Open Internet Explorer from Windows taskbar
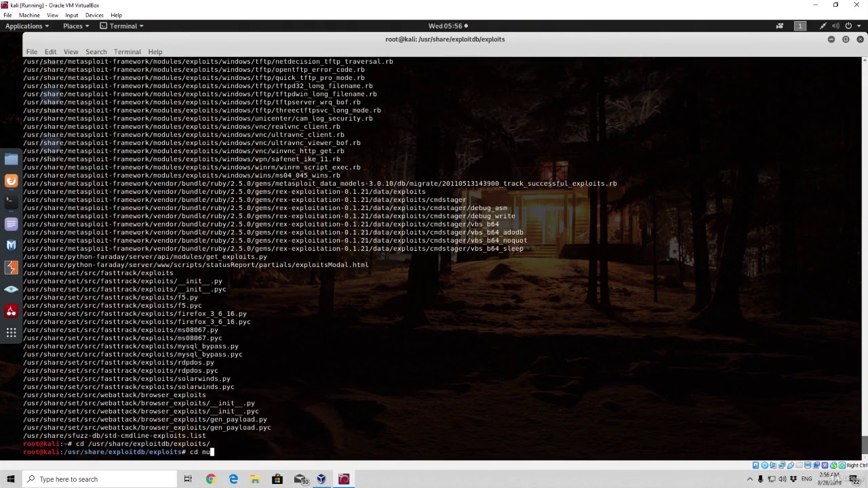The image size is (868, 488). pyautogui.click(x=233, y=479)
